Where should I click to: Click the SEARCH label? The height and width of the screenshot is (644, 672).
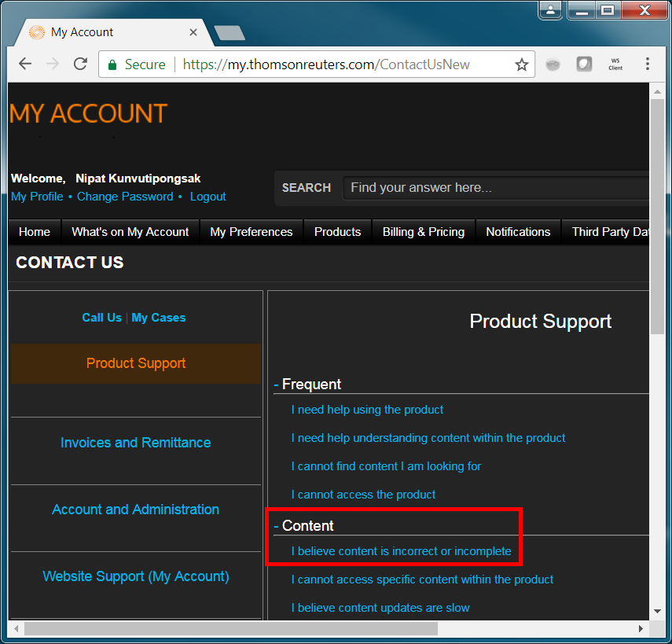pos(307,187)
